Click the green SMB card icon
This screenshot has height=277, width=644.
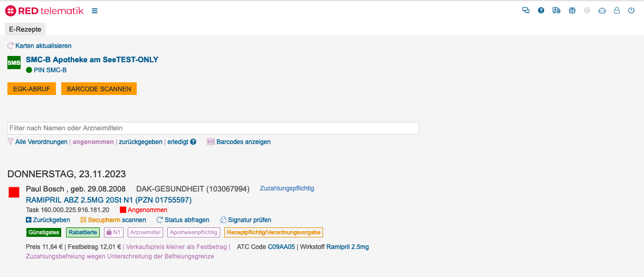[x=14, y=63]
